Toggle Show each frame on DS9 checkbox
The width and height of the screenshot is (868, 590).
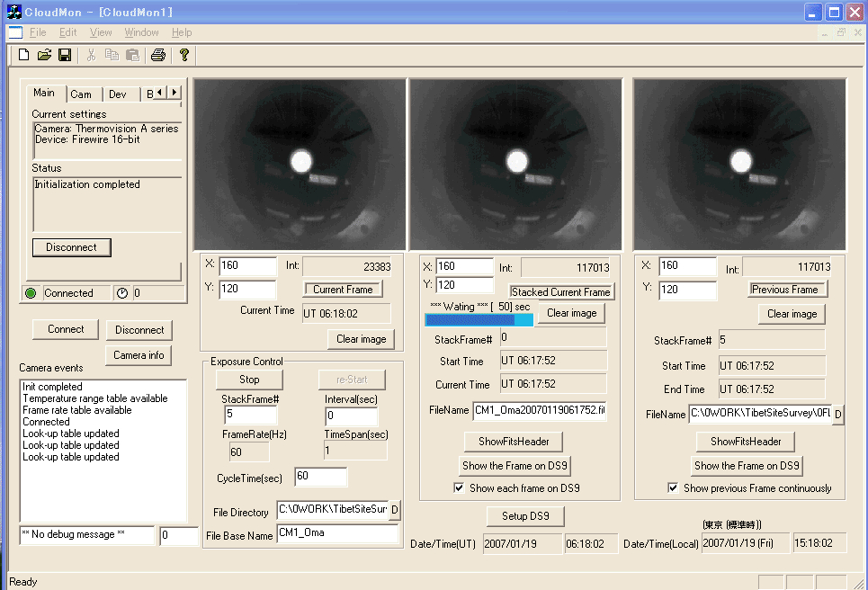pyautogui.click(x=460, y=488)
